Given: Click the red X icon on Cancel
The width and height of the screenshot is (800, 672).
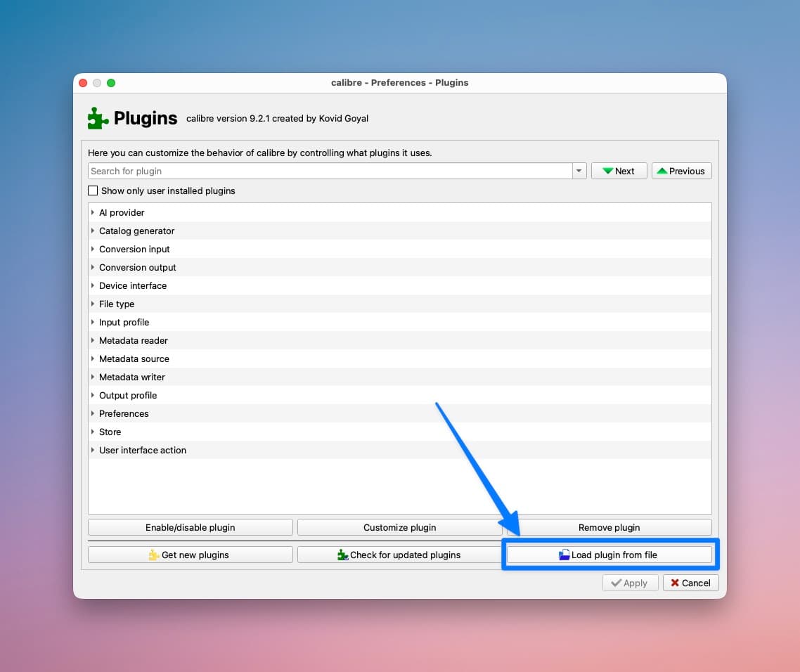Looking at the screenshot, I should (674, 583).
